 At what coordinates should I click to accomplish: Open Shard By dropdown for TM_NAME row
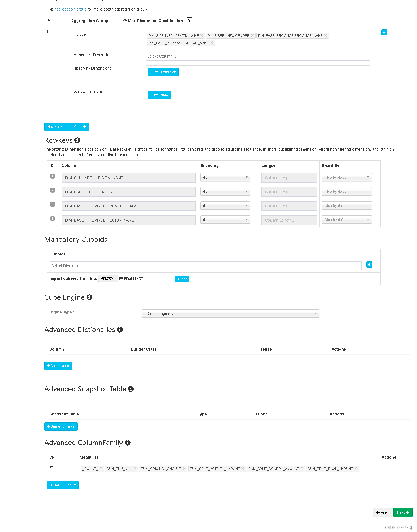point(347,177)
